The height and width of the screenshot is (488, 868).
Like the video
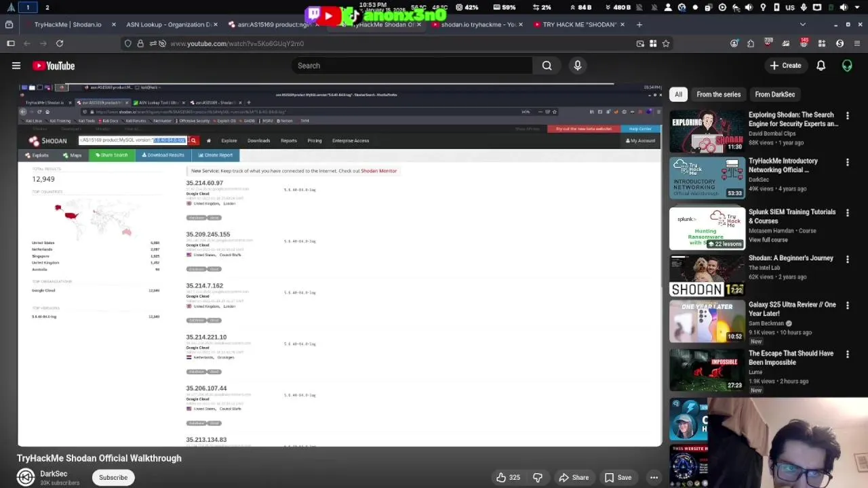508,477
